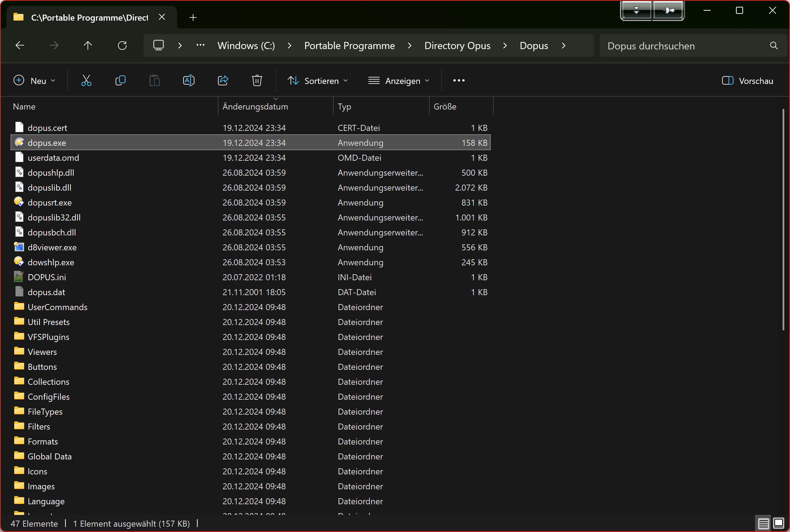
Task: Select the userdata.omd file
Action: (251, 158)
